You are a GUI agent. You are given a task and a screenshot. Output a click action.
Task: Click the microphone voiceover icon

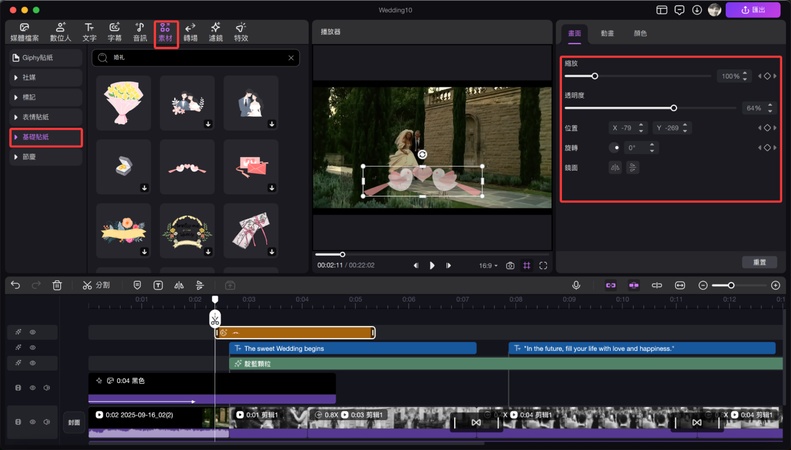(x=576, y=285)
